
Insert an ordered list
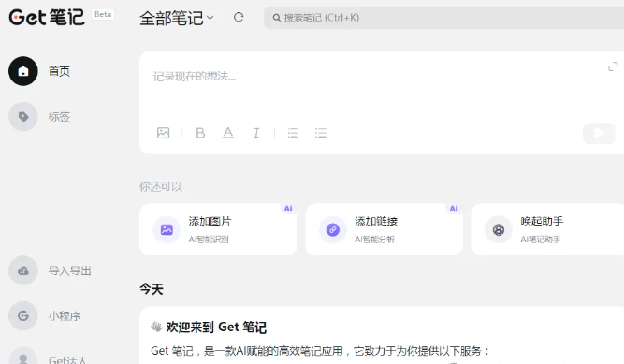293,133
